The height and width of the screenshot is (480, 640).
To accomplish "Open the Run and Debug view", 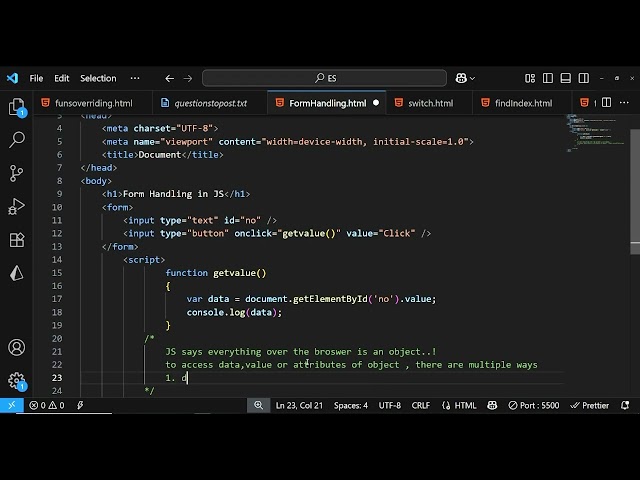I will 16,206.
